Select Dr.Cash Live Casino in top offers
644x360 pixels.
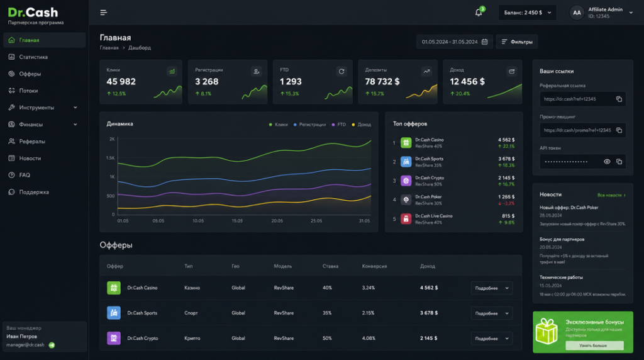coord(454,219)
